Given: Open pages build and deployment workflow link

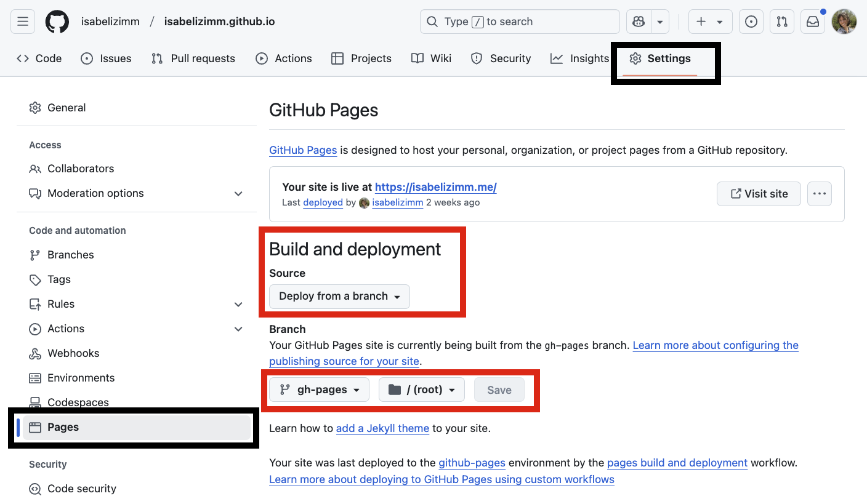Looking at the screenshot, I should pyautogui.click(x=677, y=463).
